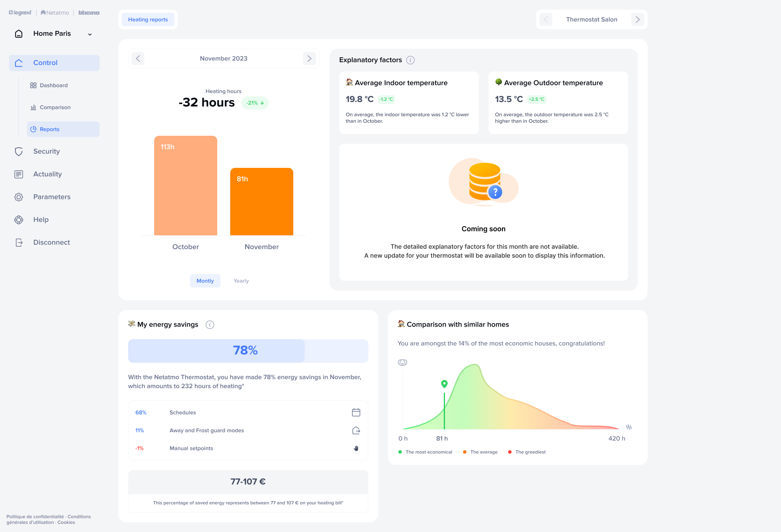Select the Montly view toggle
This screenshot has height=532, width=781.
[x=205, y=281]
